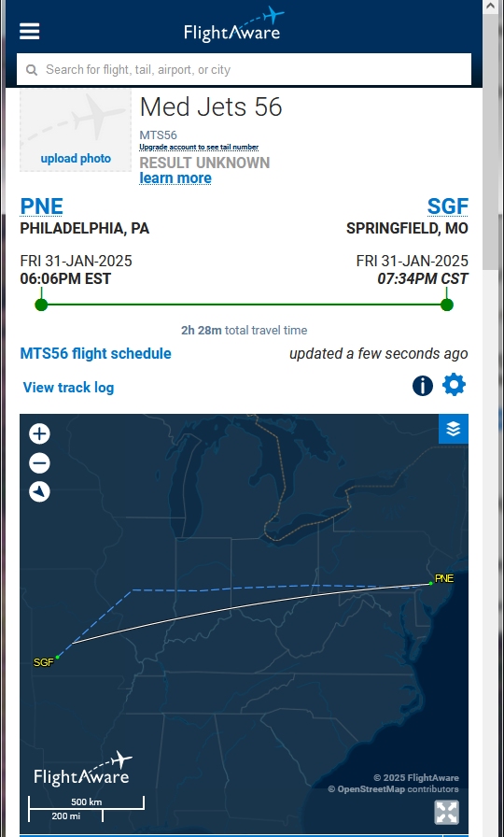Viewport: 504px width, 837px height.
Task: Click Upgrade account to see tail number
Action: click(x=199, y=147)
